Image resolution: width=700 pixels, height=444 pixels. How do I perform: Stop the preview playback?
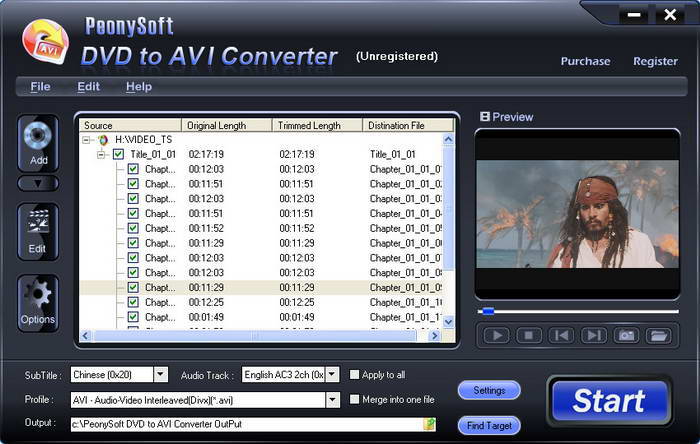coord(529,335)
